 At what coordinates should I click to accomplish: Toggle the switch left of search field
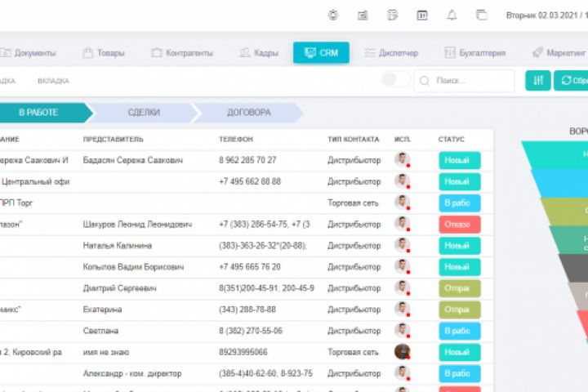[x=395, y=79]
